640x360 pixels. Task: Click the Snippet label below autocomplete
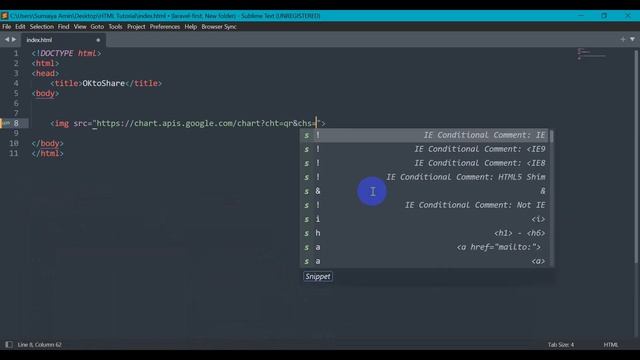[x=318, y=277]
